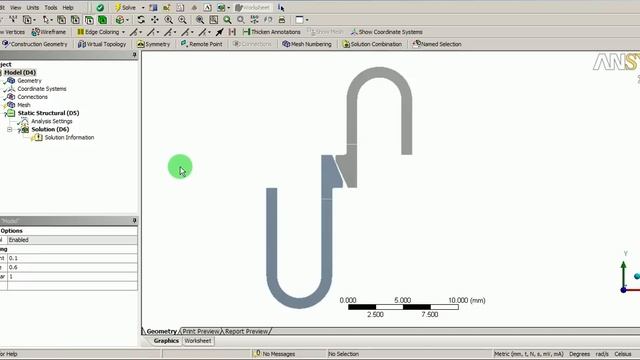Click the Symmetry button

click(x=153, y=44)
